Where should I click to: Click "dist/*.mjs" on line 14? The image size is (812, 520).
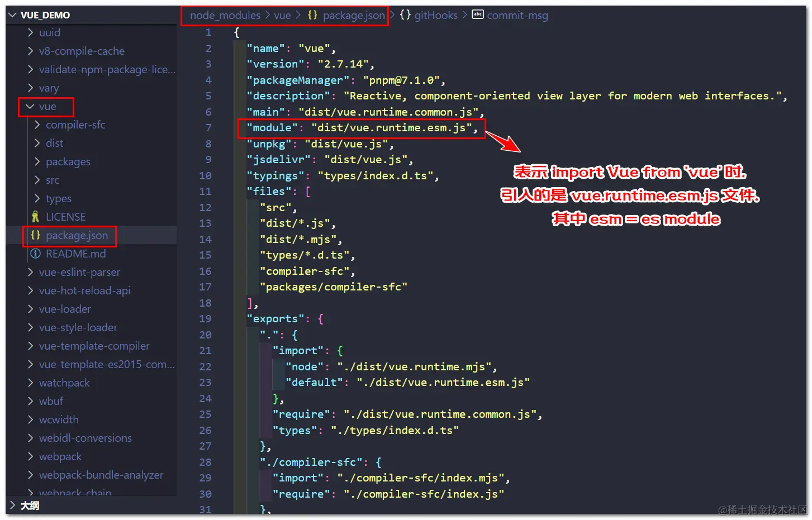click(298, 239)
